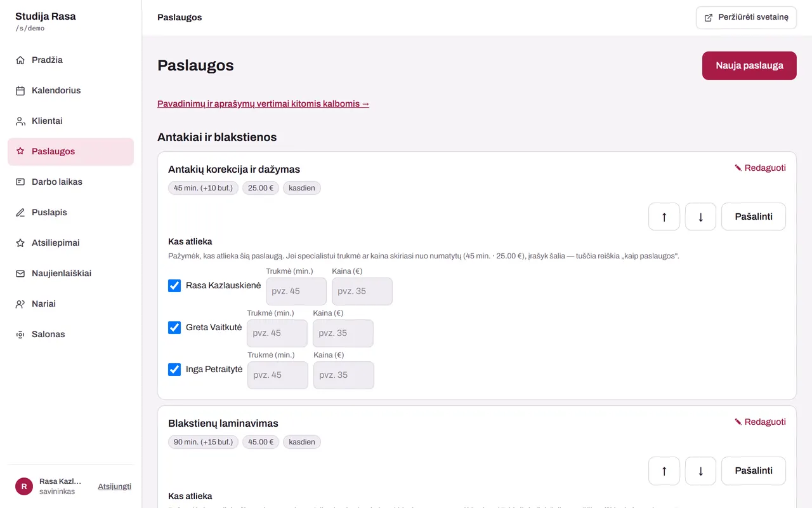The height and width of the screenshot is (508, 812).
Task: Open Peržiūrėti svetainę
Action: [x=746, y=18]
